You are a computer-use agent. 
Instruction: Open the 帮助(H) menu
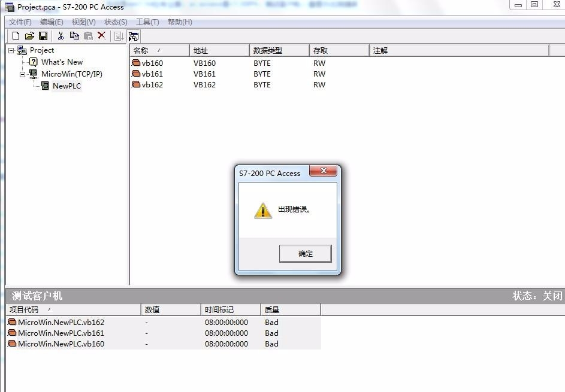pos(180,22)
